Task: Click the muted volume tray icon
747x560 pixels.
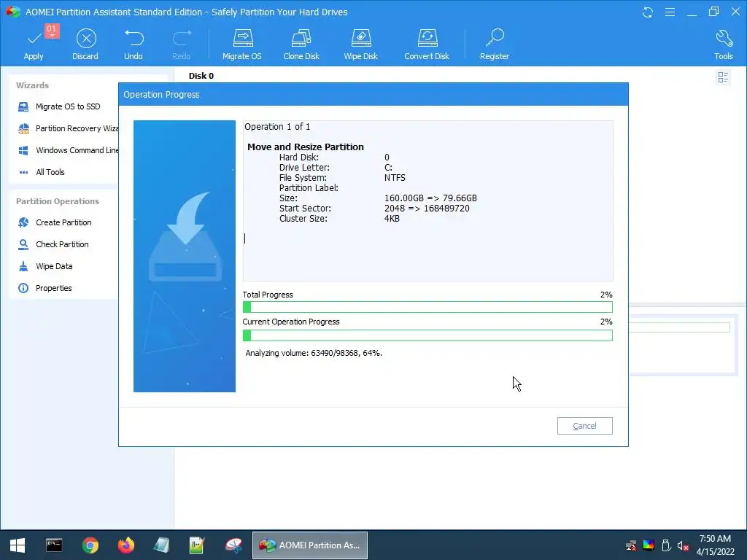Action: [683, 545]
